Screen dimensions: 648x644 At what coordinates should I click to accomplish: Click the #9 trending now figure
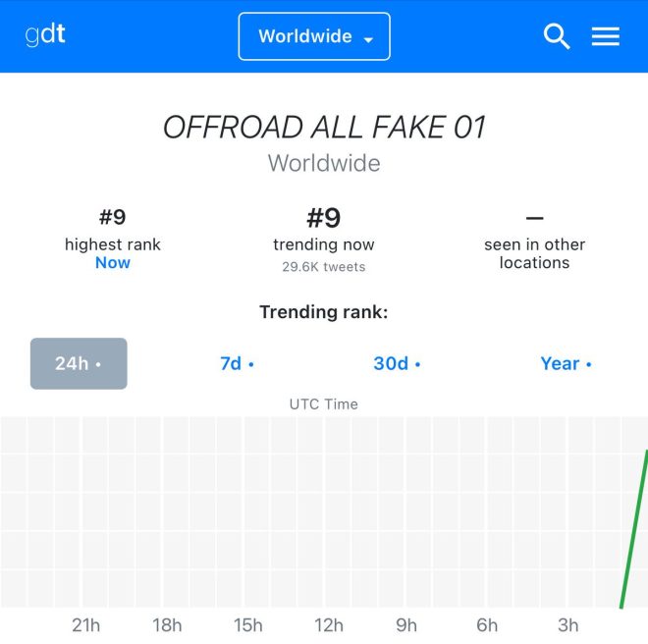[x=324, y=218]
